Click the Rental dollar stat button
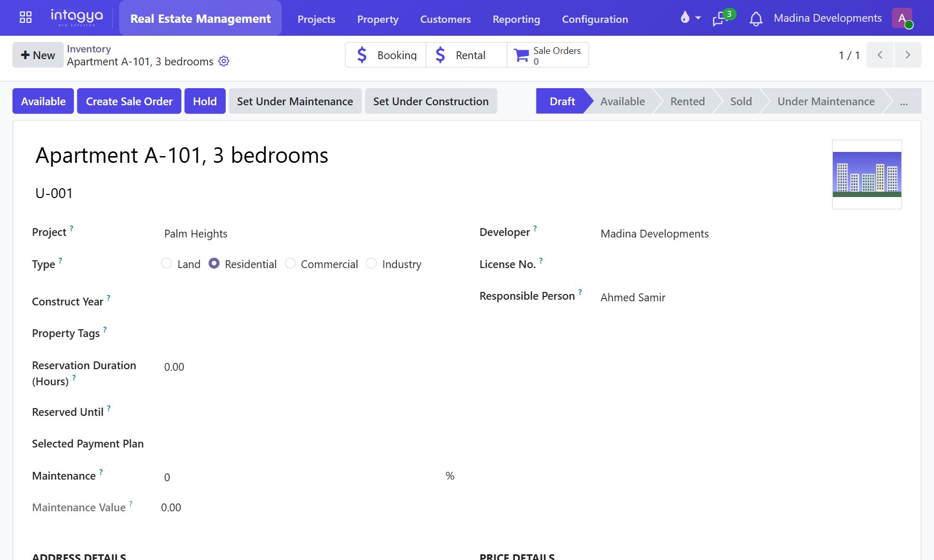This screenshot has height=560, width=934. click(466, 55)
